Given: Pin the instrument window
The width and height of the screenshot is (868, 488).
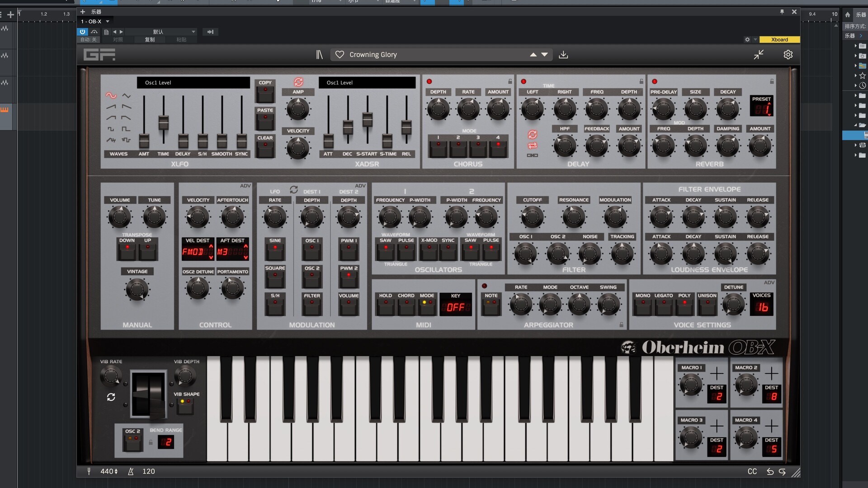Looking at the screenshot, I should point(782,12).
